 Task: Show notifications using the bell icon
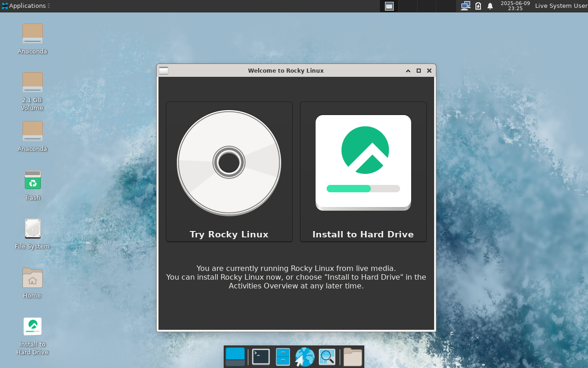tap(490, 6)
